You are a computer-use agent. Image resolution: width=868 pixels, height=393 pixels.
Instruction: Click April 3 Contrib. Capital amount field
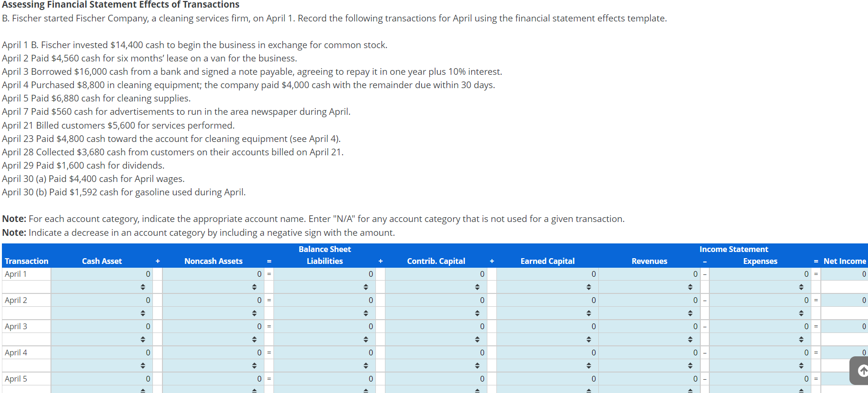(436, 326)
